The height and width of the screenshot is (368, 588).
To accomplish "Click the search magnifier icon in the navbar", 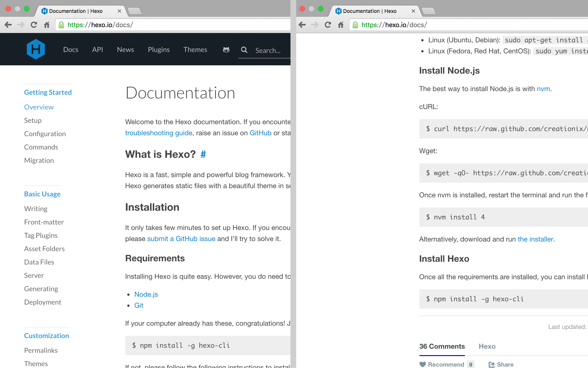I will (x=244, y=50).
